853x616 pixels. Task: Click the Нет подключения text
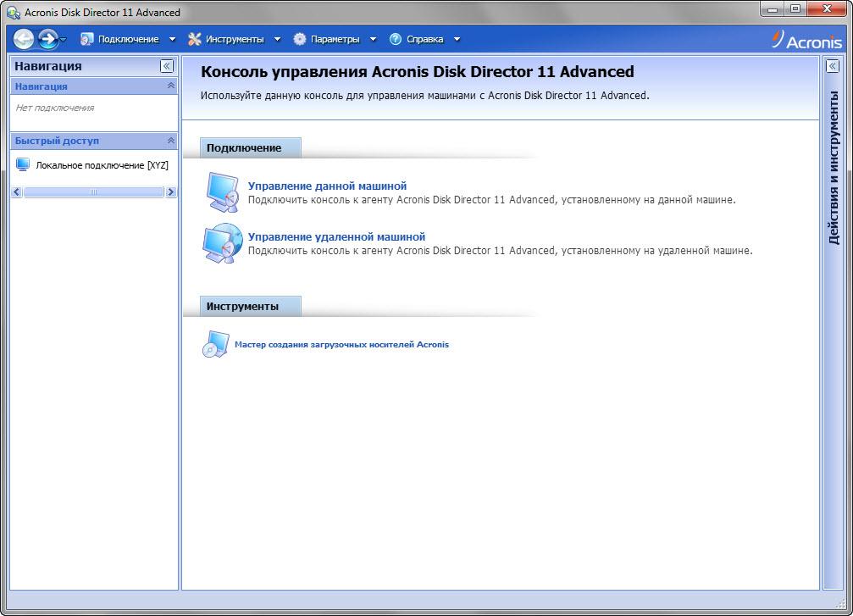[55, 108]
